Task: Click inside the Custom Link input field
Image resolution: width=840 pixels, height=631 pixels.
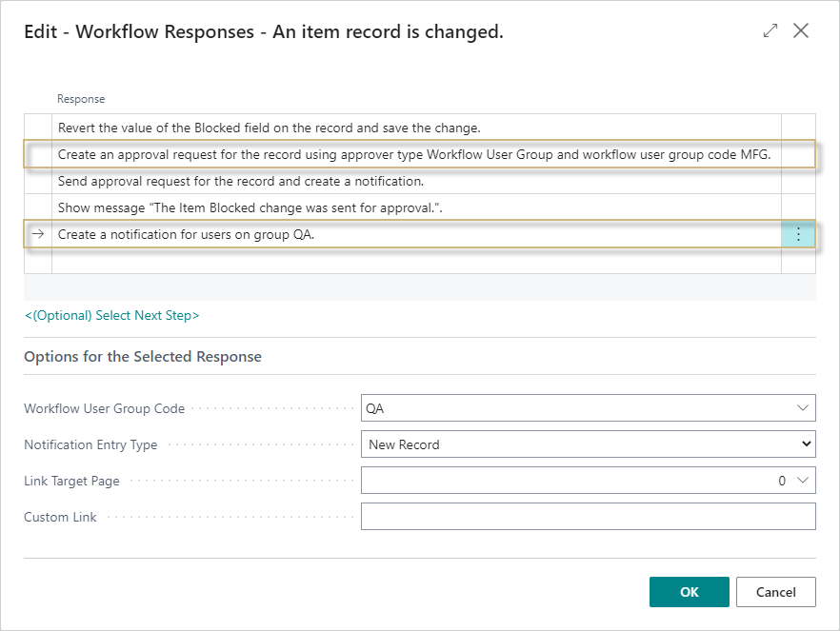Action: click(588, 516)
